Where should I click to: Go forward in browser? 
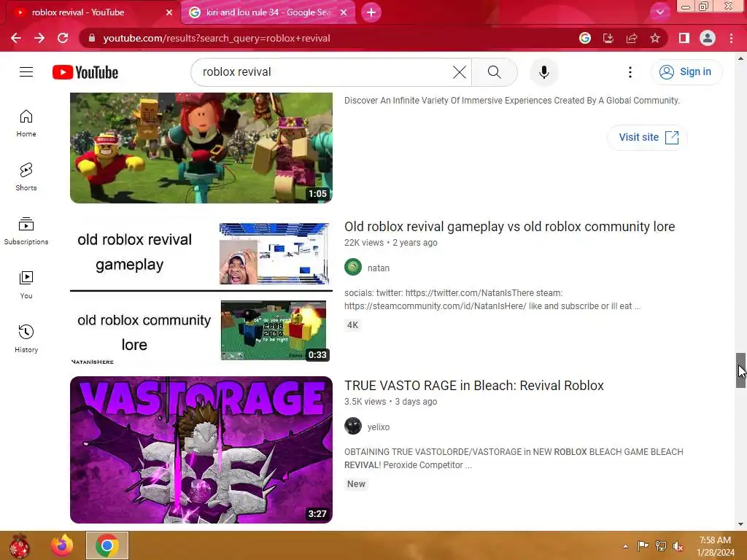coord(39,38)
